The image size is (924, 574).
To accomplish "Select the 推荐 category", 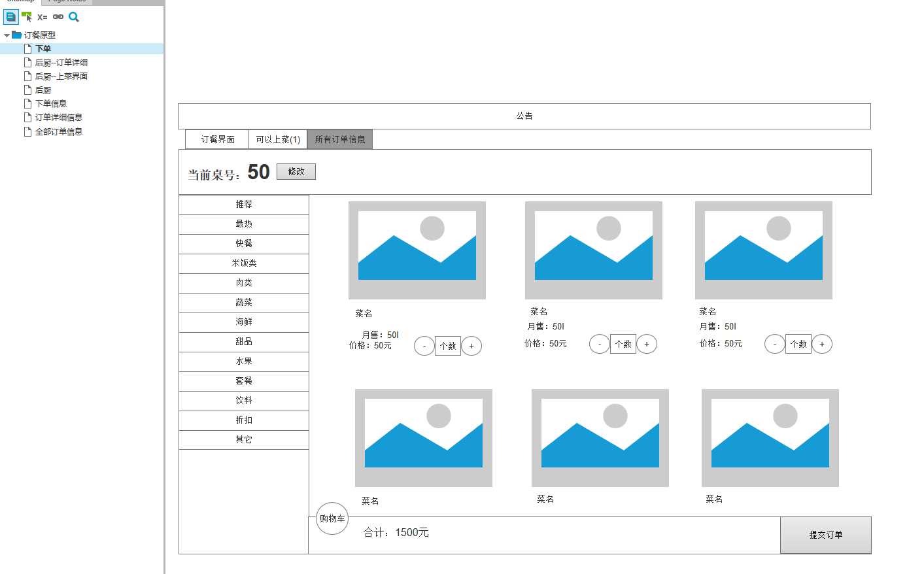I will point(244,205).
